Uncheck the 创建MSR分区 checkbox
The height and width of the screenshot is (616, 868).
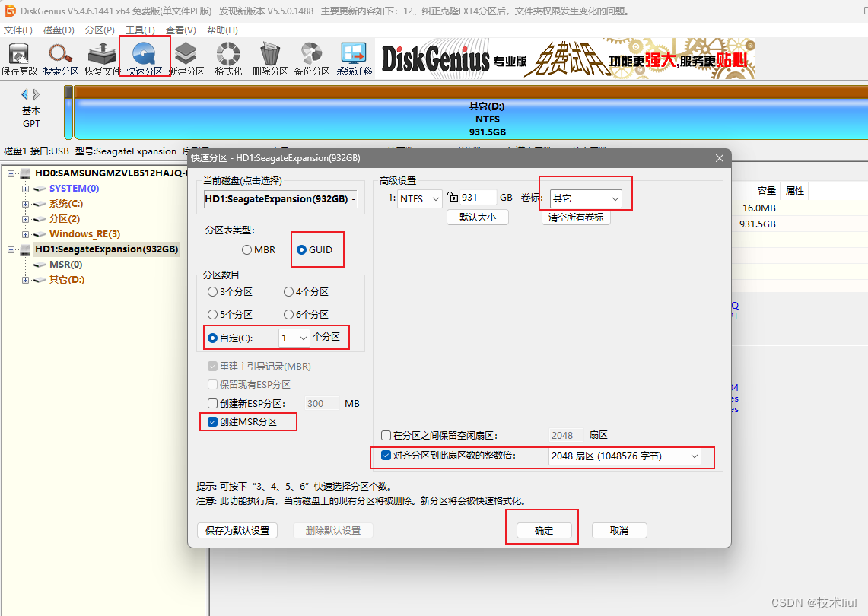click(212, 422)
